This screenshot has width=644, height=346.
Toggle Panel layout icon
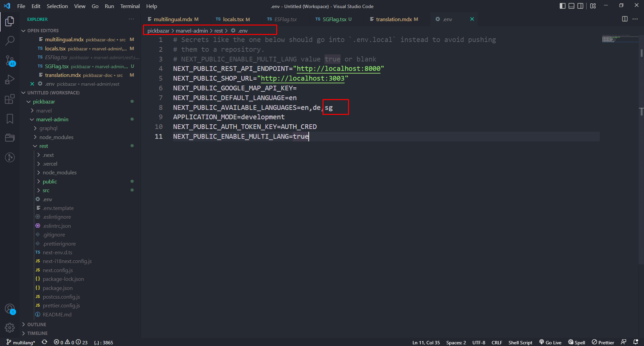click(x=572, y=6)
